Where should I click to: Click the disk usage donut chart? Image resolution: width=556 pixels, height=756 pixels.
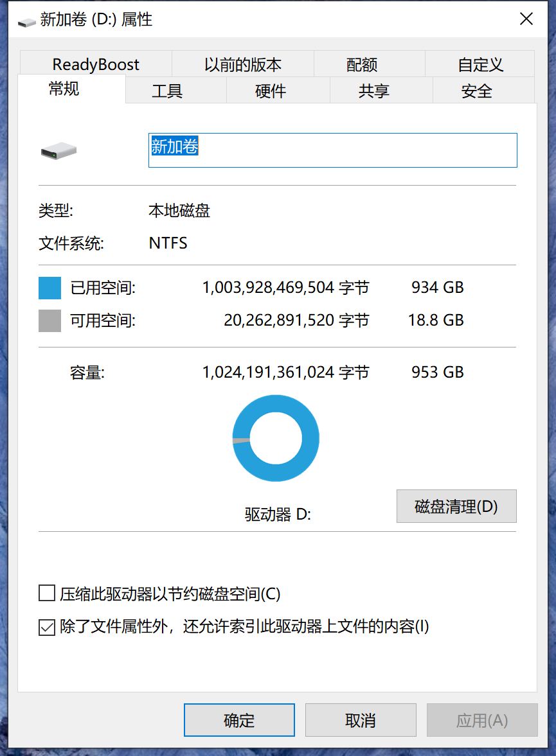click(x=275, y=438)
